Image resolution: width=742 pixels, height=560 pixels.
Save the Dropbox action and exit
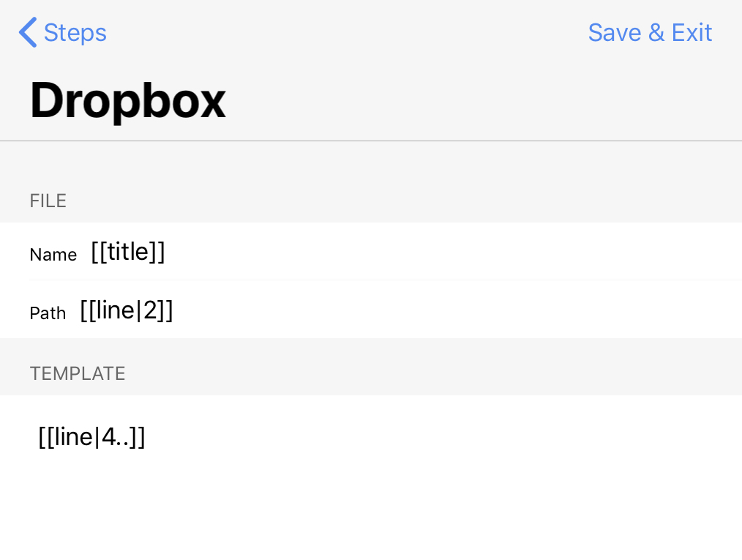click(x=650, y=32)
